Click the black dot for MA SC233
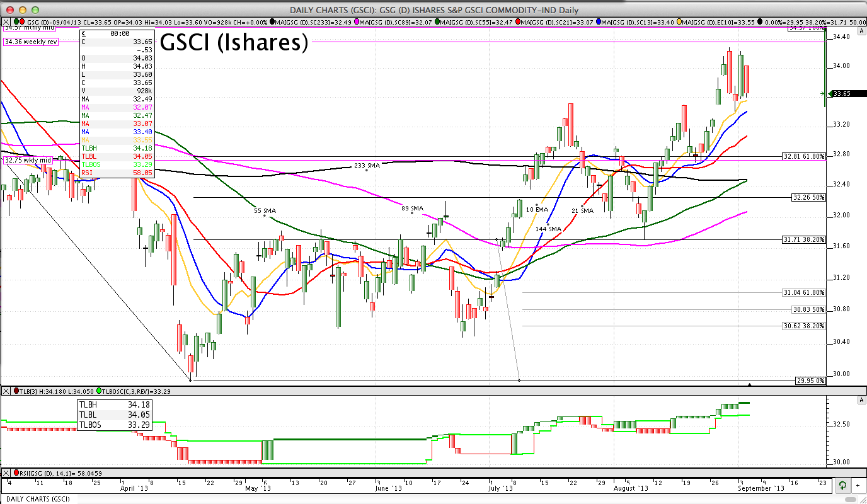Image resolution: width=867 pixels, height=504 pixels. 272,21
